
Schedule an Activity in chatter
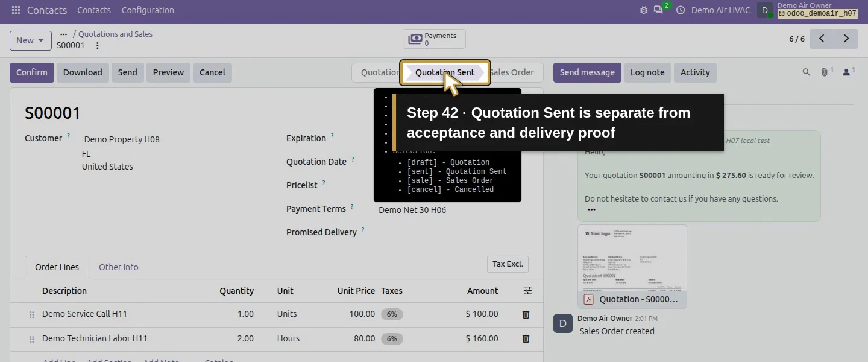(x=695, y=72)
